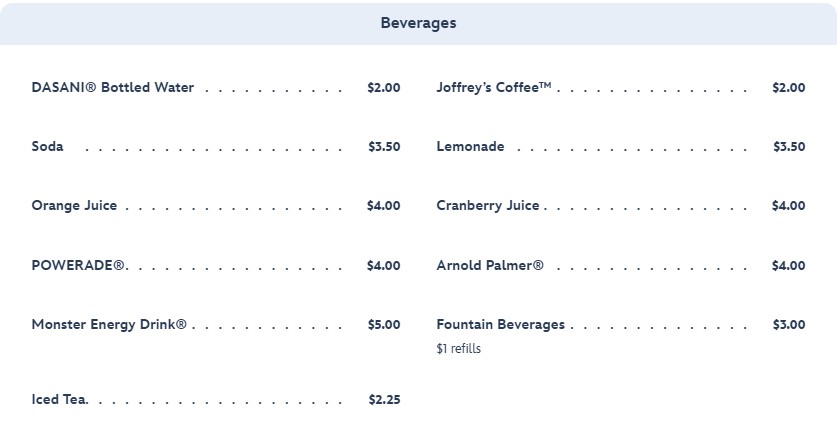Click the Beverages section header
The width and height of the screenshot is (838, 443).
[x=418, y=23]
